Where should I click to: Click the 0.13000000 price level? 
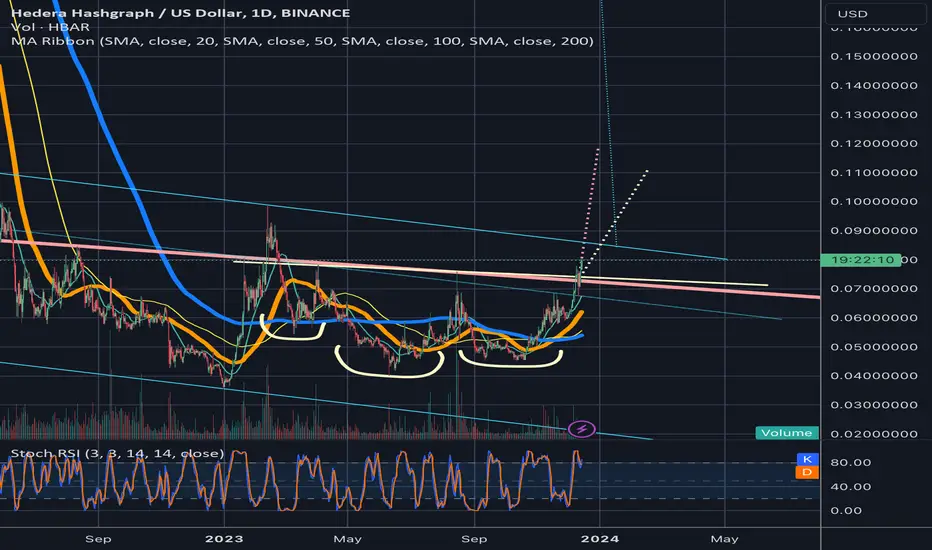tap(874, 115)
